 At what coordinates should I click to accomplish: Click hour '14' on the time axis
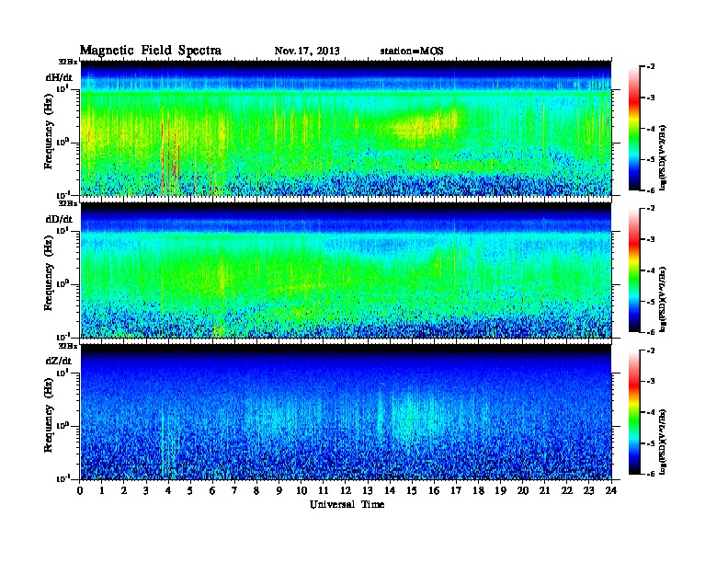tap(390, 490)
